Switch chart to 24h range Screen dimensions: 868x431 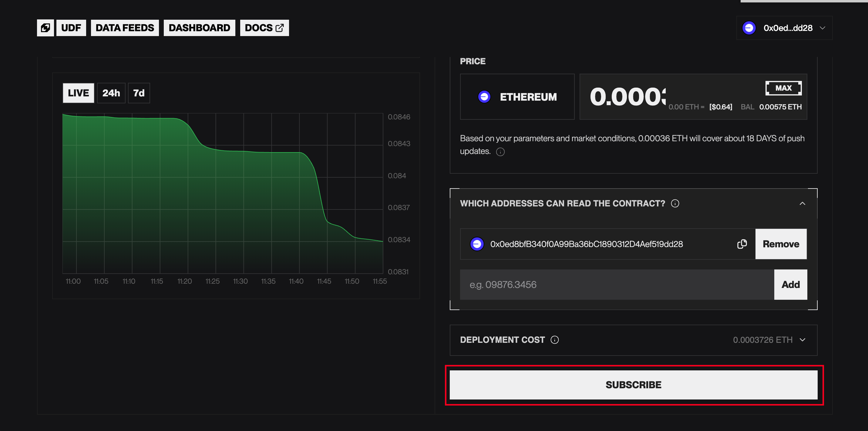coord(111,93)
